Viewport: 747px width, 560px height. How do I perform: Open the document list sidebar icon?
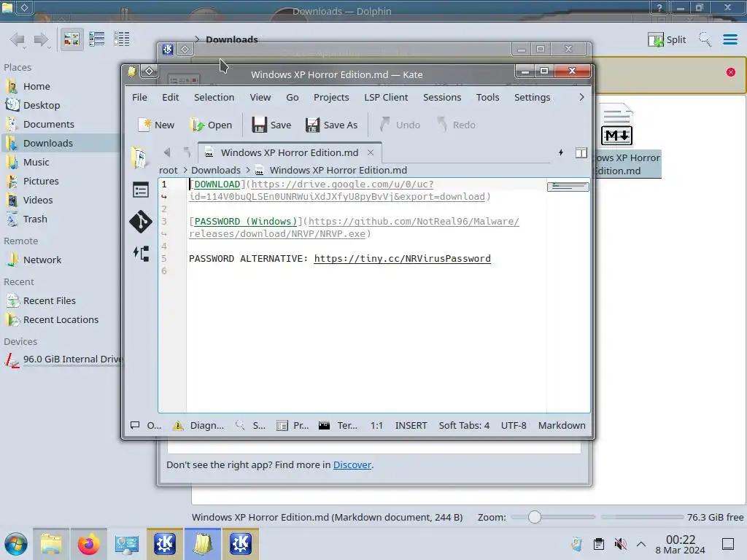tap(141, 190)
